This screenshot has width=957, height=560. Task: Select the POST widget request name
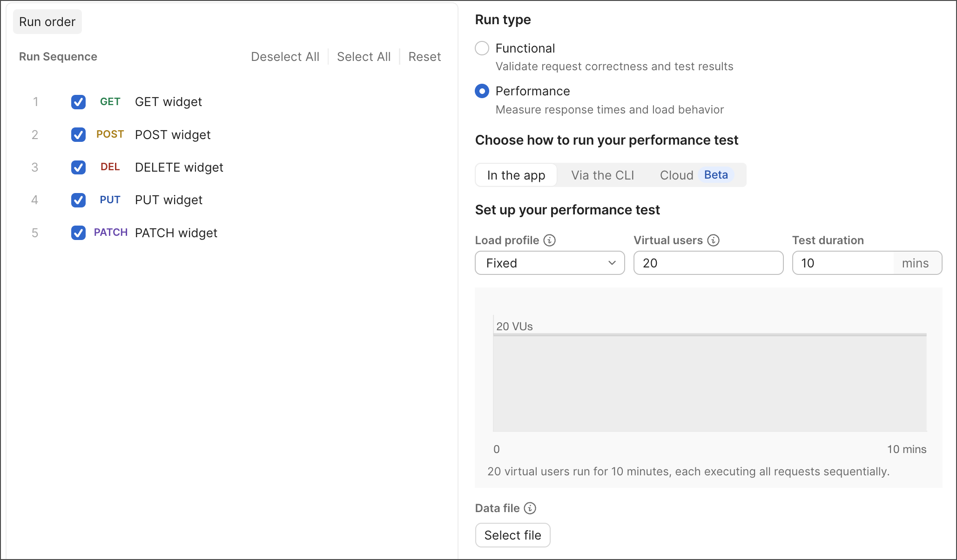pos(173,135)
